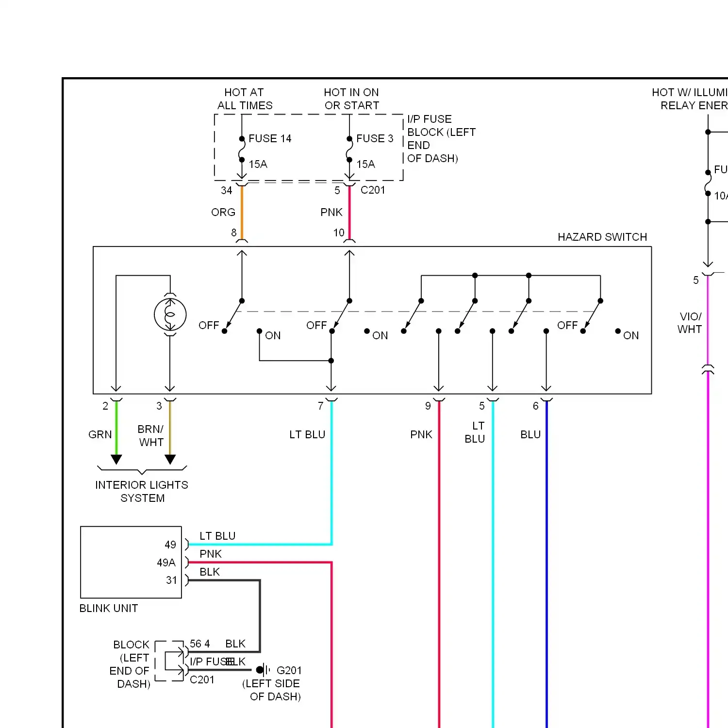Click the C201 label near the bottom fuse block

202,679
